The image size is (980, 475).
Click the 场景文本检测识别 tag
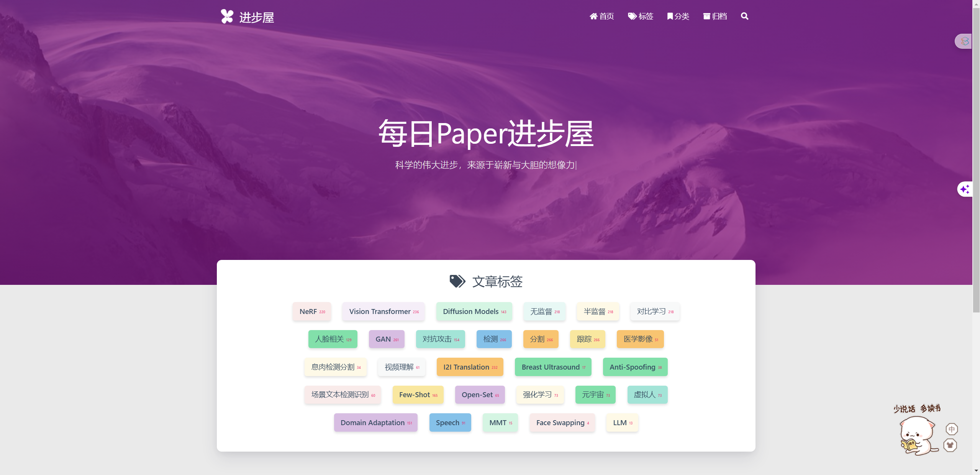343,395
